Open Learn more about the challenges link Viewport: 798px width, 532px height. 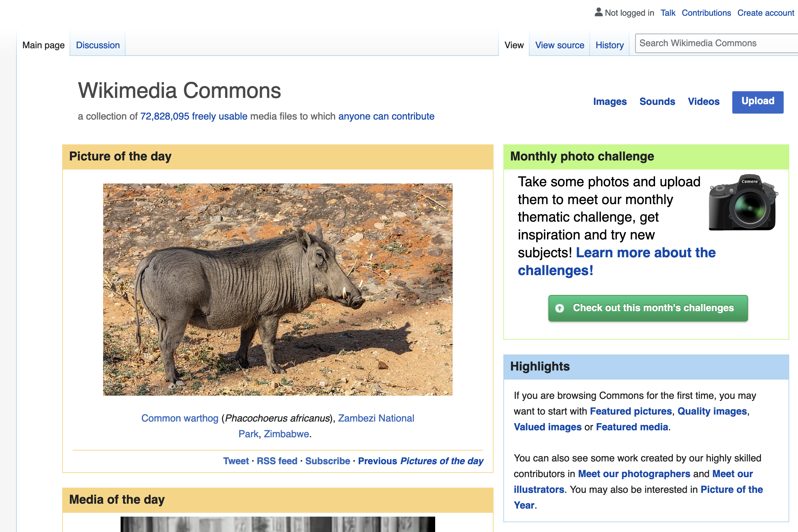(617, 261)
